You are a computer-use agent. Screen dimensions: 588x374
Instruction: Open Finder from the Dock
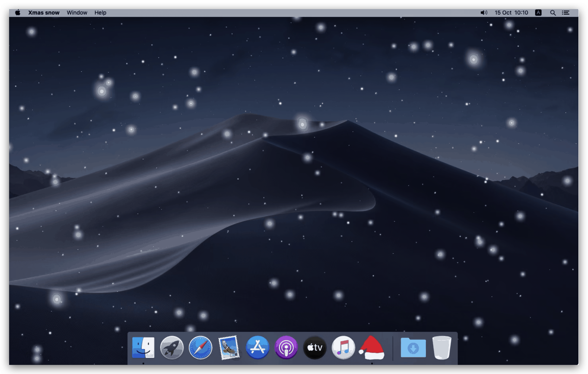[x=143, y=347]
